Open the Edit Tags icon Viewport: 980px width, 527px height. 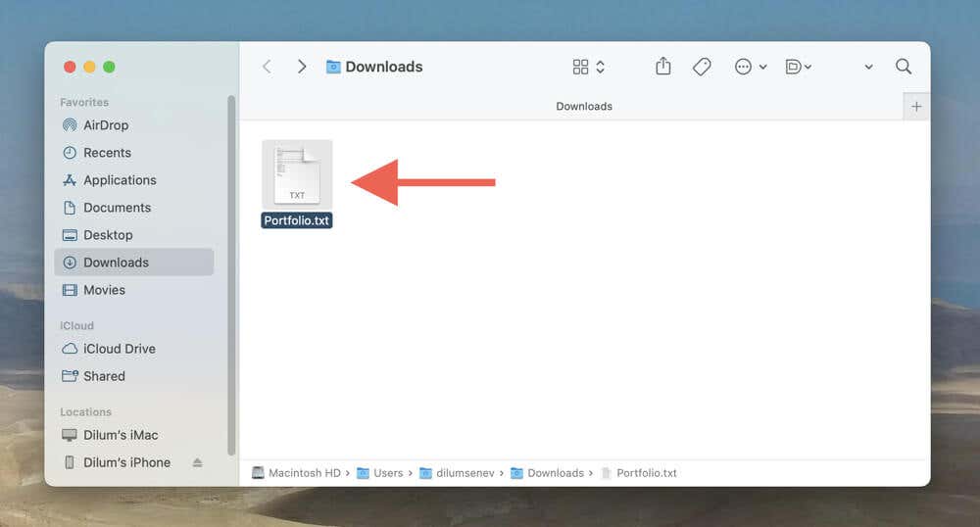(702, 67)
